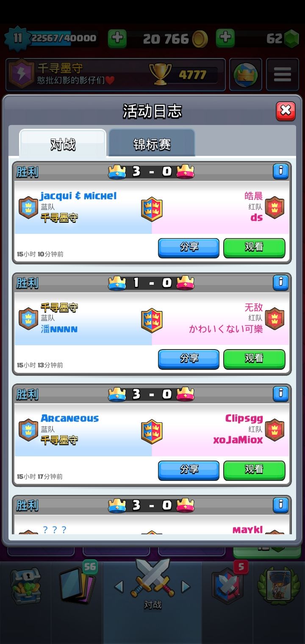305x644 pixels.
Task: Open the hamburger menu icon
Action: (x=283, y=75)
